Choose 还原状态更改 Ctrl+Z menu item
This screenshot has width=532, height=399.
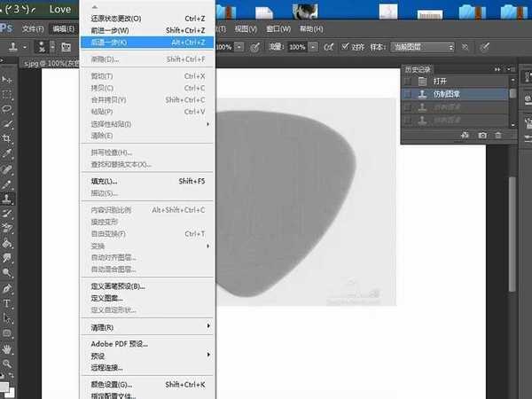(x=147, y=19)
